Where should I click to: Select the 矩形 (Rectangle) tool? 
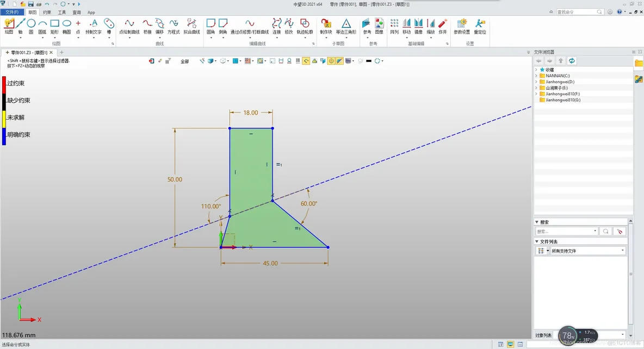54,26
